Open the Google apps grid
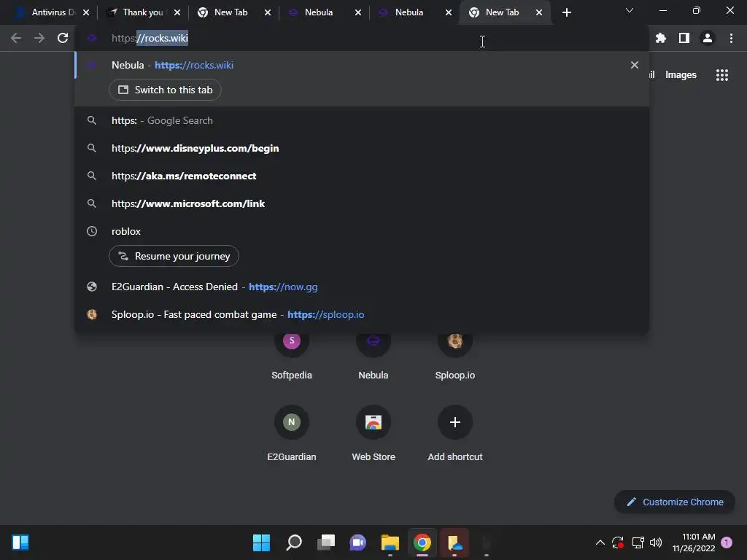 tap(721, 75)
